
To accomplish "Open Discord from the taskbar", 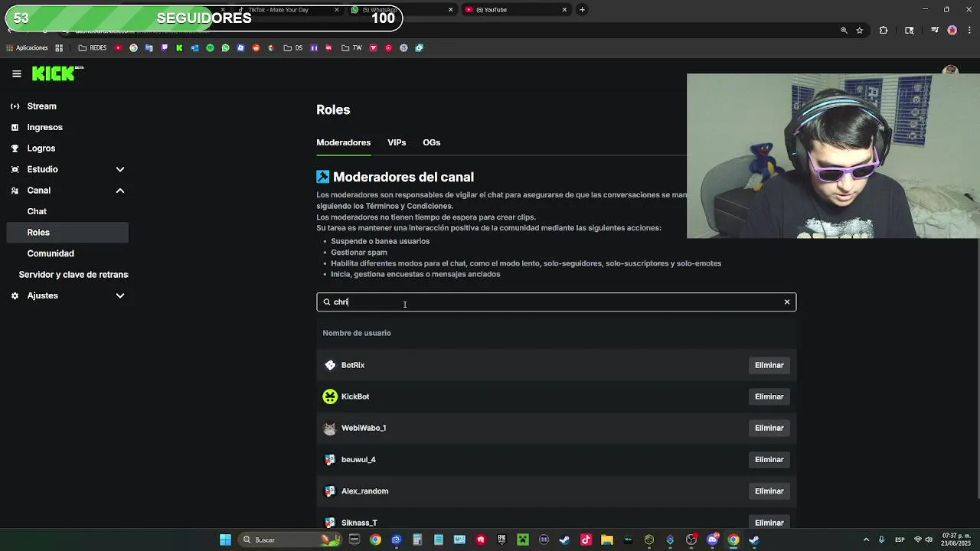I will point(713,540).
